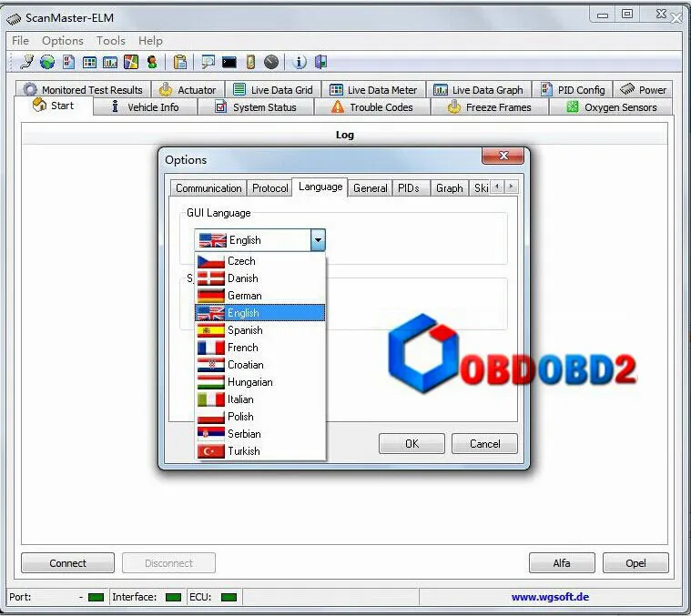Screen dimensions: 691x616
Task: Click the magnifier search toolbar icon
Action: click(208, 62)
